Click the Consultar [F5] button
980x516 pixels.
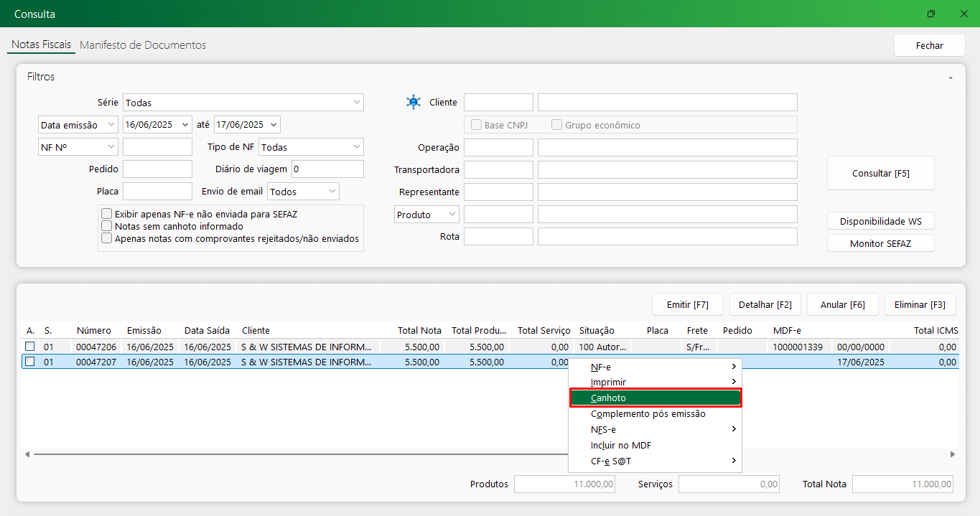point(881,173)
